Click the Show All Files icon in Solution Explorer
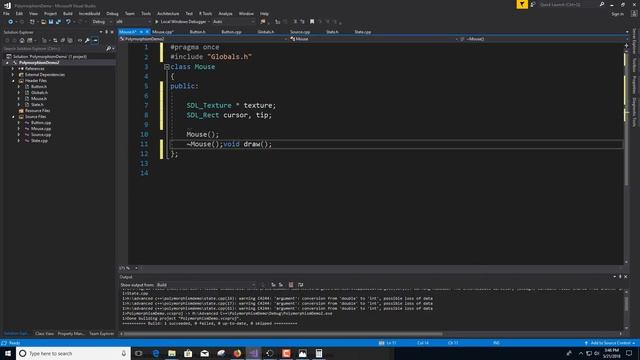 [70, 40]
